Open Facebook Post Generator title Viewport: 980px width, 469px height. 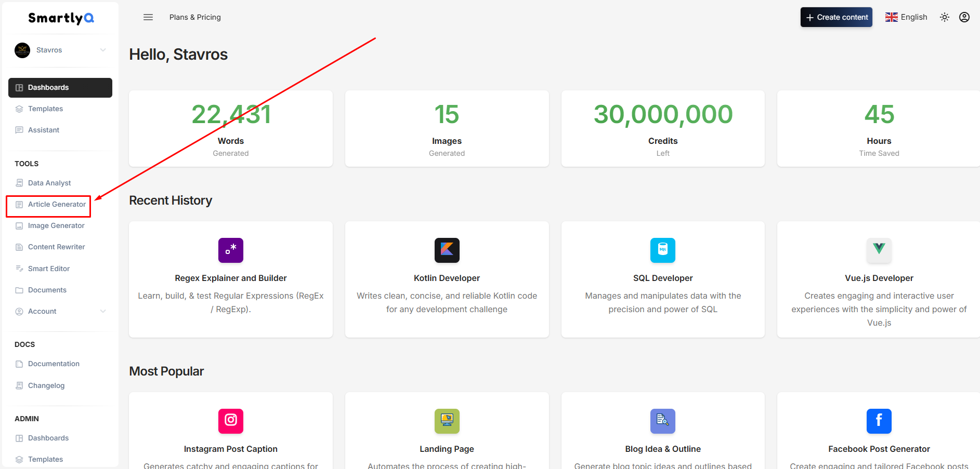[879, 449]
